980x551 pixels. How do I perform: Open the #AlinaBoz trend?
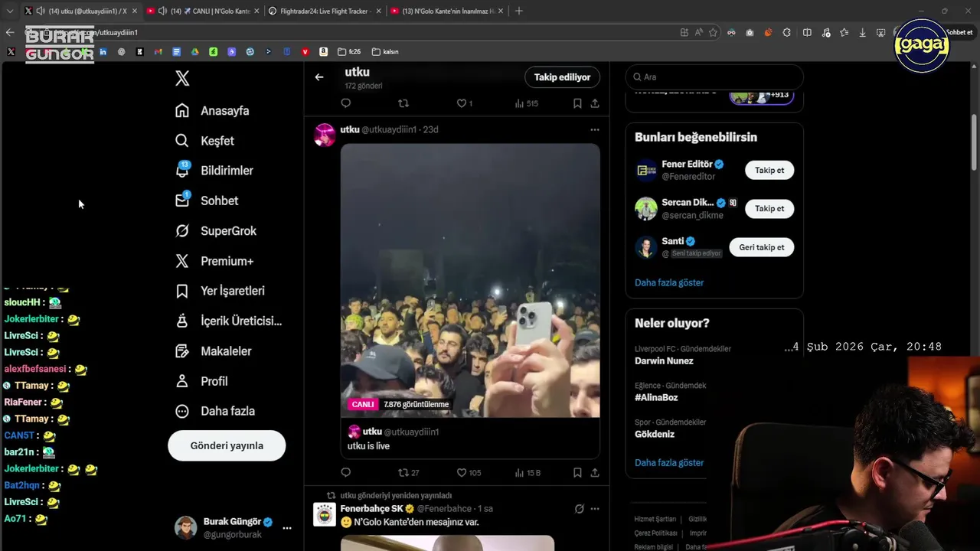point(656,397)
